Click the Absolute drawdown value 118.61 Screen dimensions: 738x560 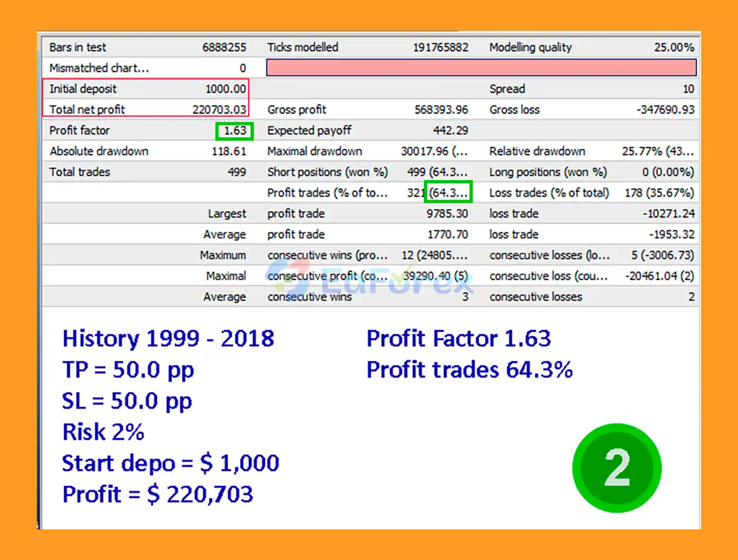coord(229,151)
